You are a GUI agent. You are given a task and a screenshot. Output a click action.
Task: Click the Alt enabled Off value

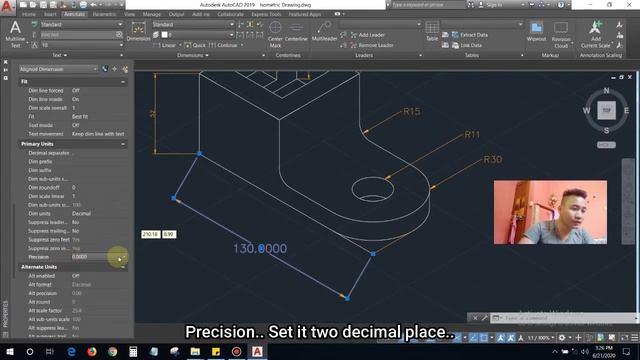coord(76,276)
